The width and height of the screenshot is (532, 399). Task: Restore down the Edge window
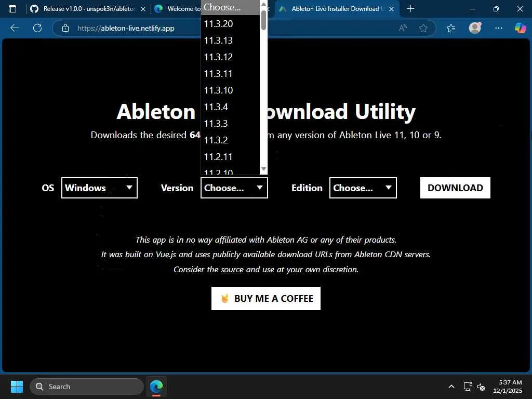[x=496, y=9]
